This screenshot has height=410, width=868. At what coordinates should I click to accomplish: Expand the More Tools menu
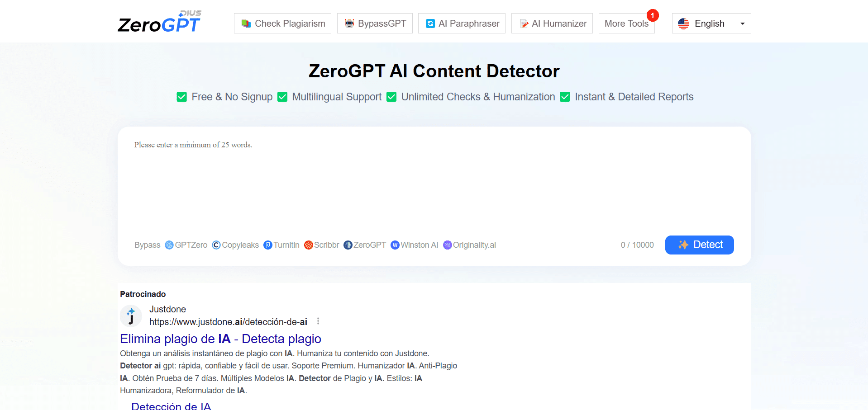(x=627, y=23)
